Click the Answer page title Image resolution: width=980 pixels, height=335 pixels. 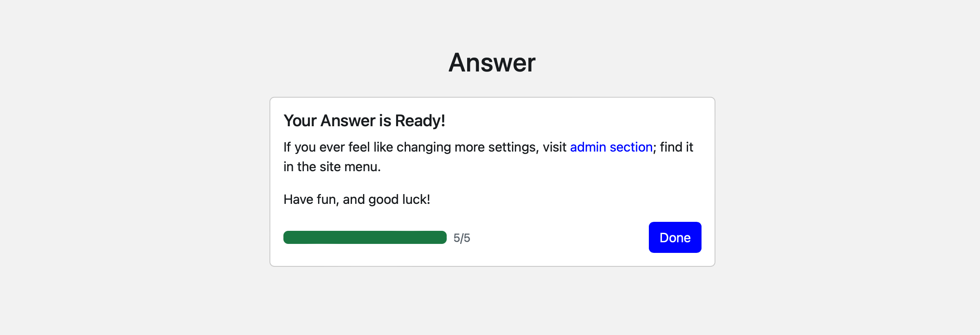pos(492,63)
